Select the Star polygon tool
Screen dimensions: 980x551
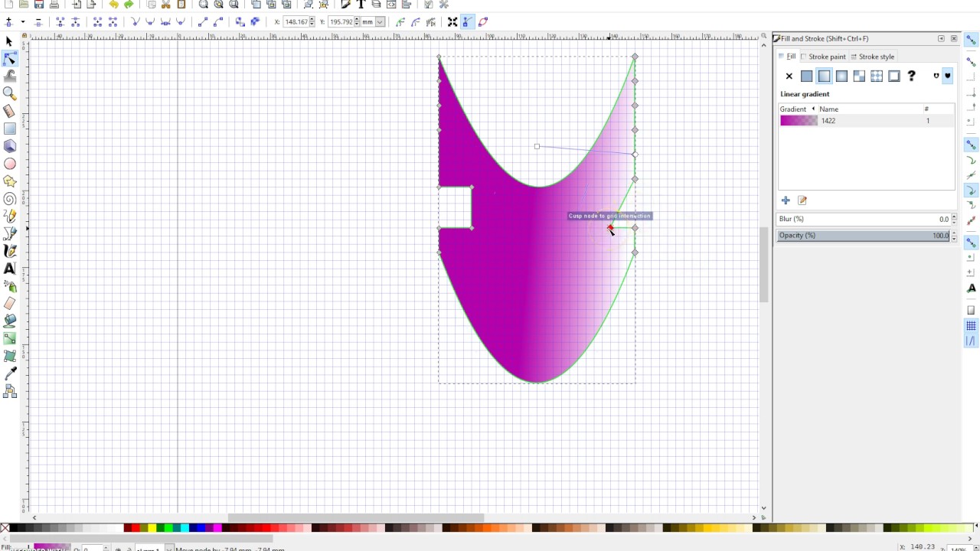(9, 181)
